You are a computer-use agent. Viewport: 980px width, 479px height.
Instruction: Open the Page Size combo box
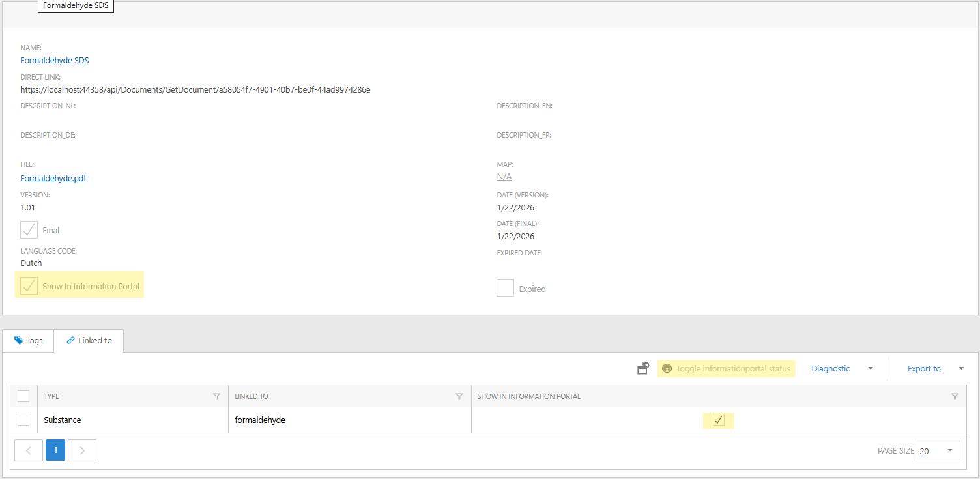coord(938,450)
